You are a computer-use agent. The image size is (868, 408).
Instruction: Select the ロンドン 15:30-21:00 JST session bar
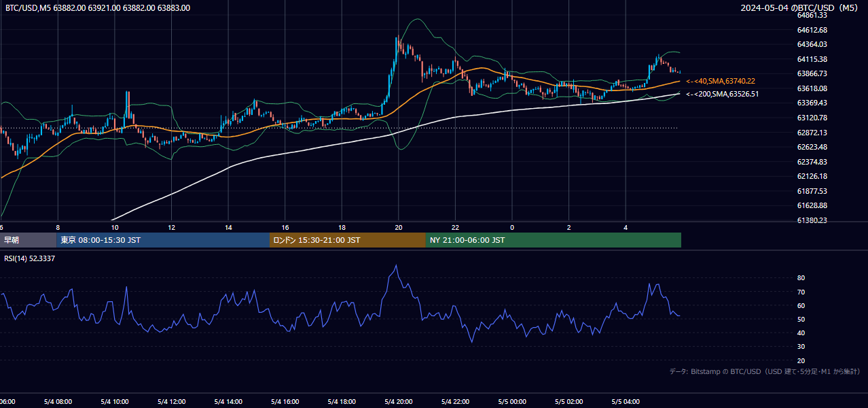coord(348,240)
